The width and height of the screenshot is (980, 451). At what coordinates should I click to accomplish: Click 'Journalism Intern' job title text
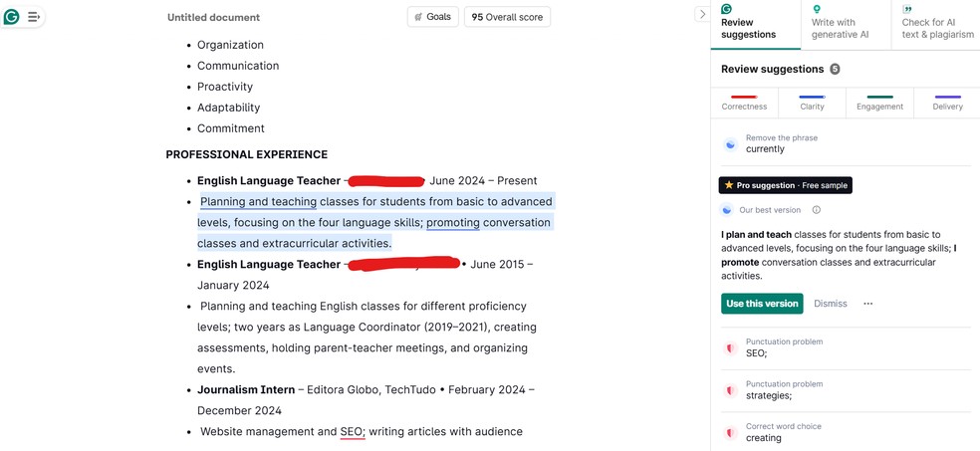246,390
